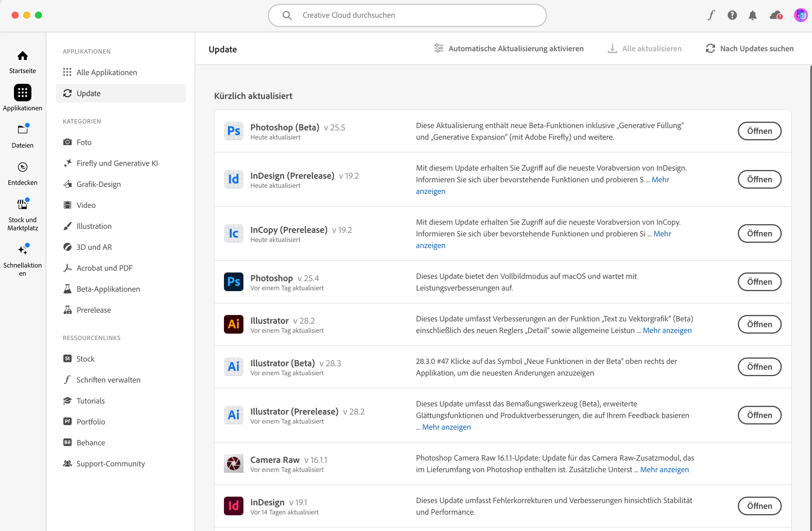Activate Automatische Aktualisierung aktivieren
The width and height of the screenshot is (812, 531).
(509, 49)
